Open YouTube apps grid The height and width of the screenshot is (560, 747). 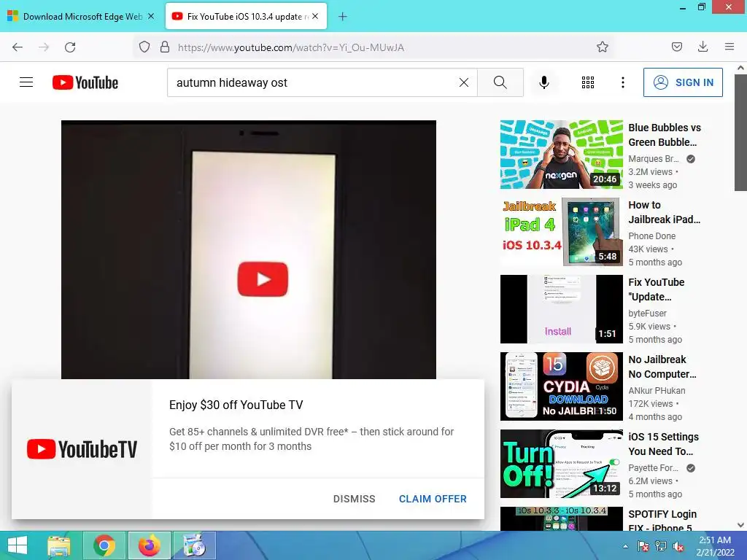tap(588, 82)
